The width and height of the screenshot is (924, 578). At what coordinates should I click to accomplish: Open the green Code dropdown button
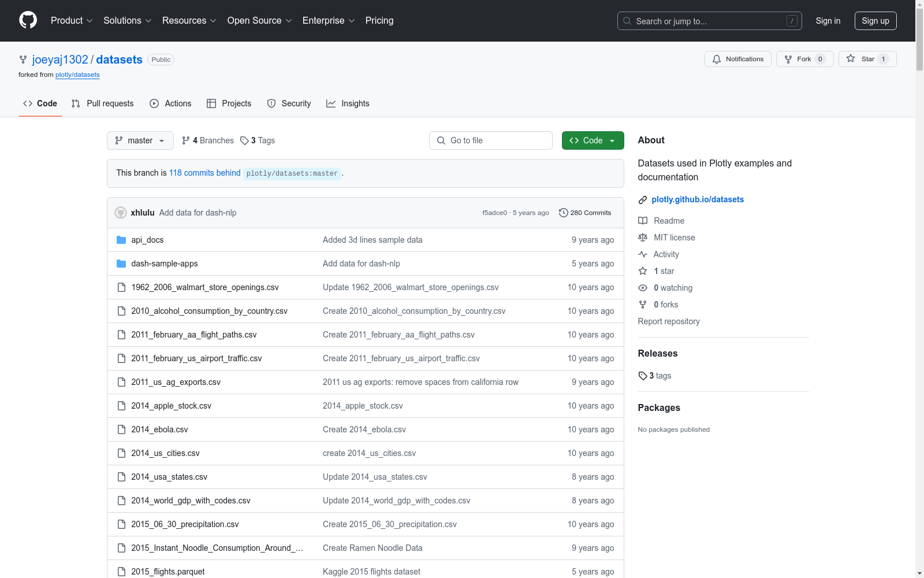click(x=593, y=140)
